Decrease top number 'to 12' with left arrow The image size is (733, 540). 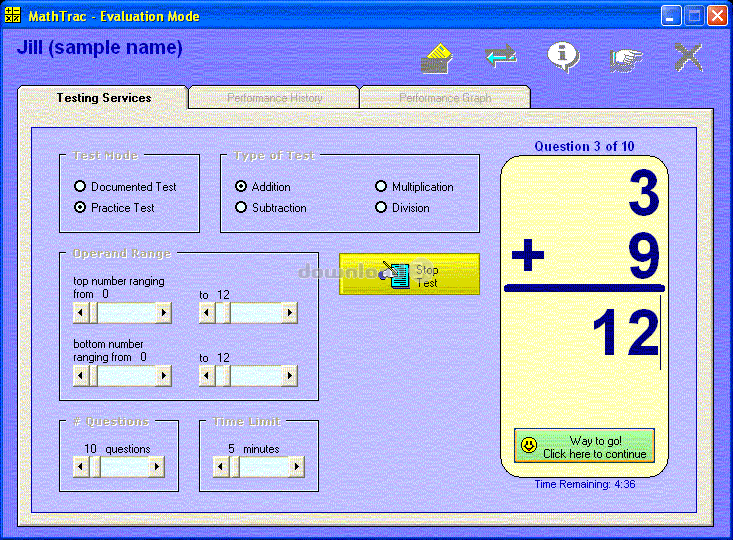point(207,312)
